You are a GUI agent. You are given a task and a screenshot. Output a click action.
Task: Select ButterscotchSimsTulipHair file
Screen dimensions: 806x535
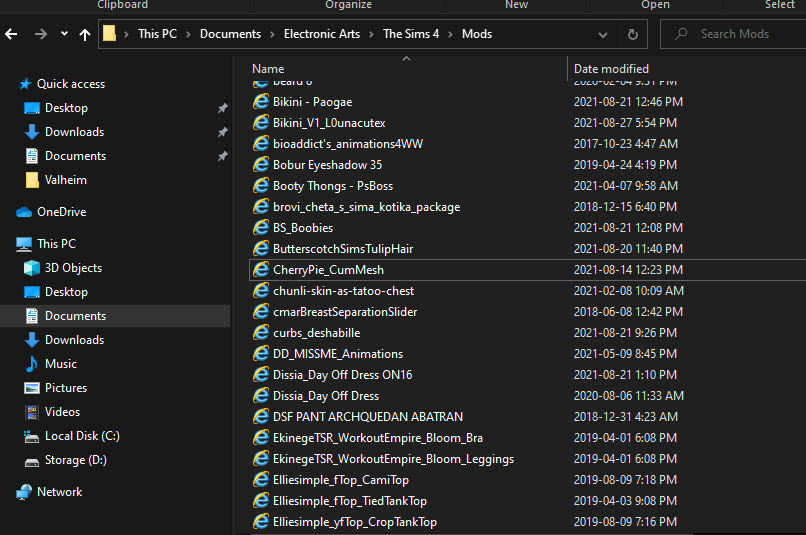point(343,249)
